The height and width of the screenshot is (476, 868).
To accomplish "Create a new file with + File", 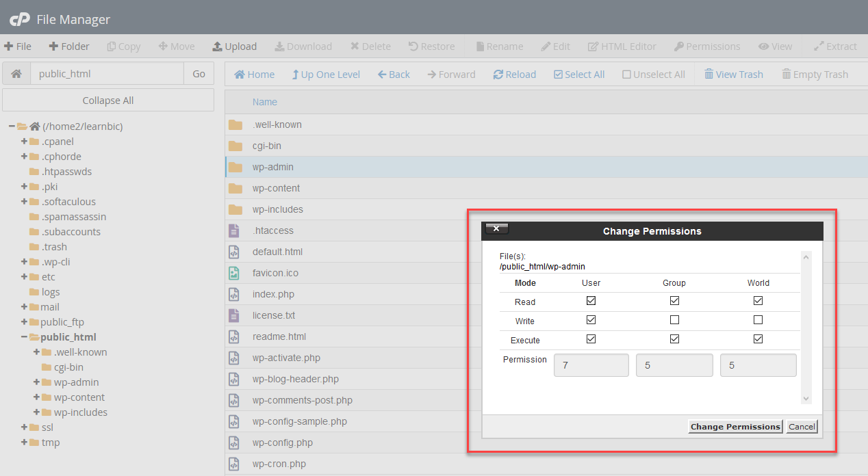I will point(18,47).
